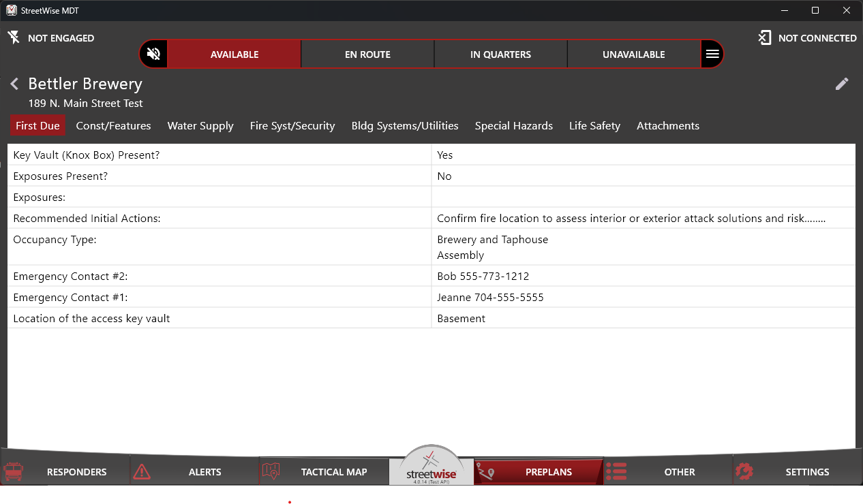Open the Settings section
The width and height of the screenshot is (863, 504).
click(x=797, y=471)
